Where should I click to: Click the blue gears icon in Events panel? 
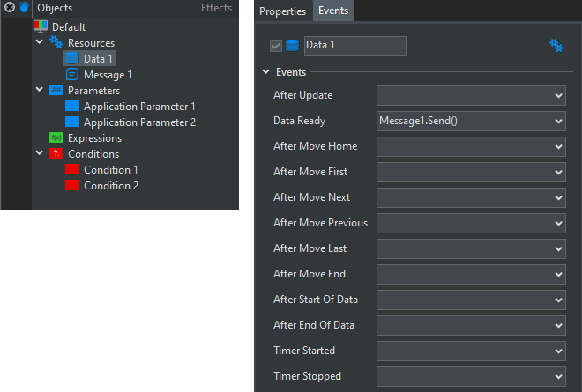point(556,46)
